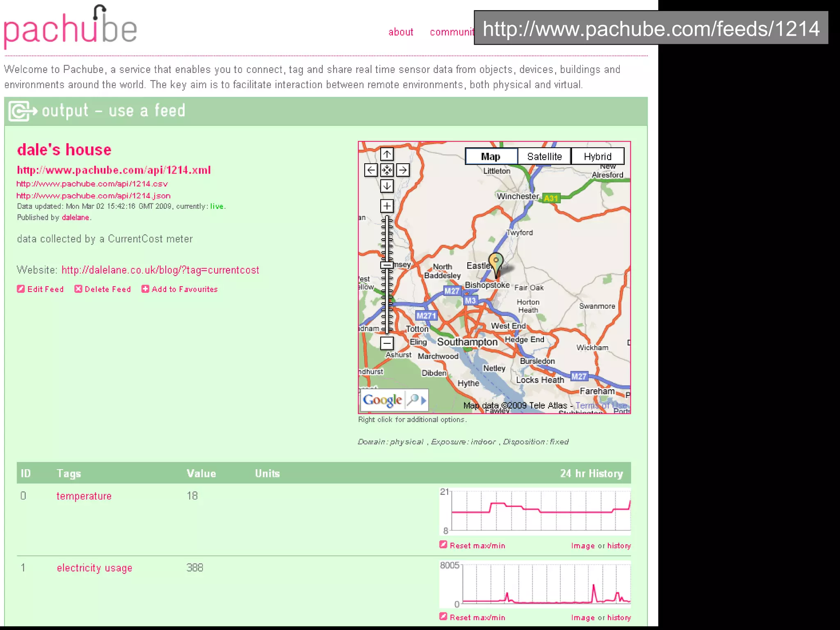Click the Terms of Use link on map
This screenshot has height=630, width=840.
tap(601, 405)
